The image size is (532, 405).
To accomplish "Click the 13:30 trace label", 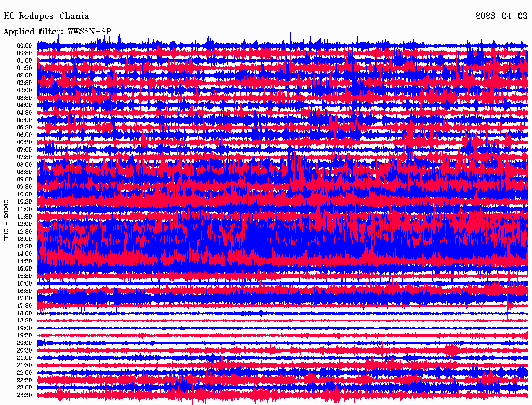I will pos(24,246).
